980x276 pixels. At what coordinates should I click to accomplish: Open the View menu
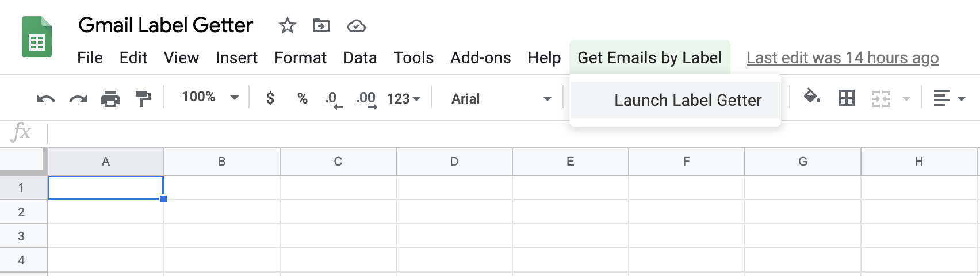tap(181, 58)
